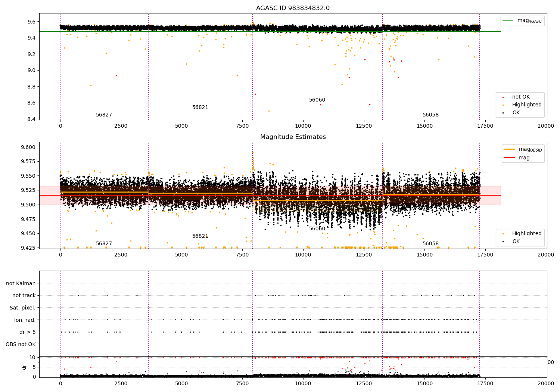The height and width of the screenshot is (392, 560).
Task: Click the 20000 x-axis tick in top plot
Action: (546, 126)
